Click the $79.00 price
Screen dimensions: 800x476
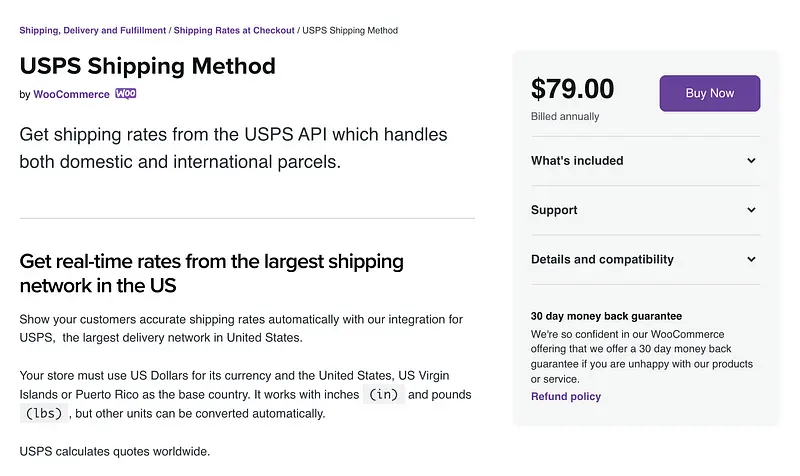tap(572, 90)
